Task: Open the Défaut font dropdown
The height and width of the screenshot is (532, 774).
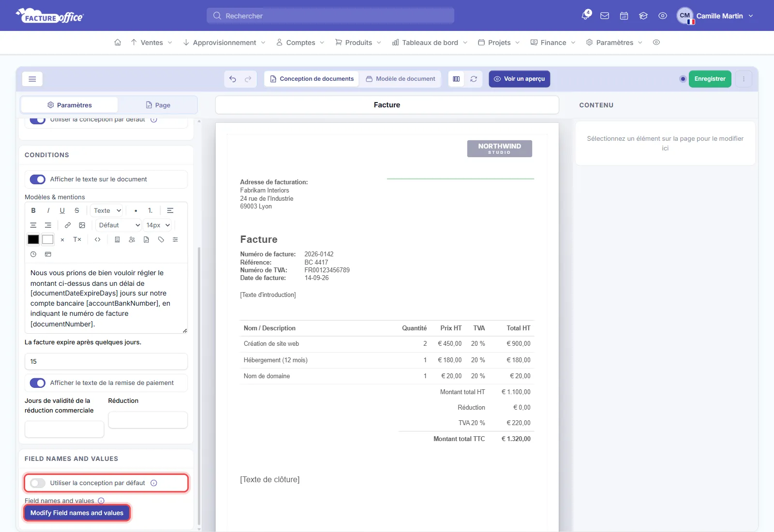Action: (x=119, y=225)
